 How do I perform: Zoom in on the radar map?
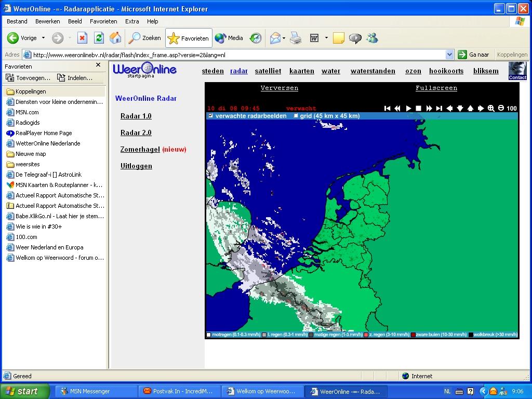491,108
